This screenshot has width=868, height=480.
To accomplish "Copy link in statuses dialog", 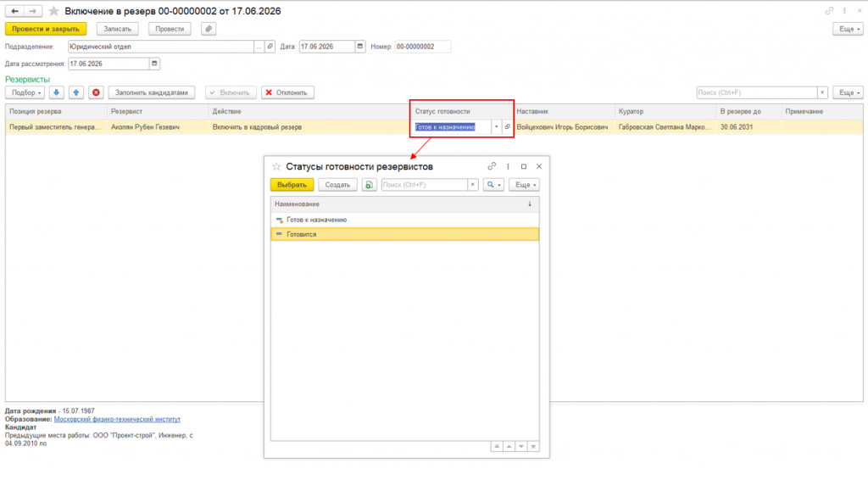I will click(x=492, y=166).
